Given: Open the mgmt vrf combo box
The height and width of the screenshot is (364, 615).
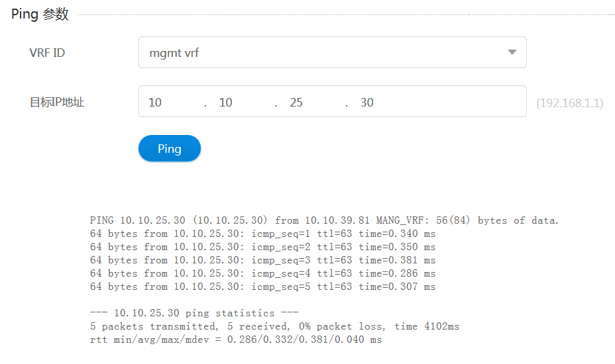Looking at the screenshot, I should click(332, 52).
